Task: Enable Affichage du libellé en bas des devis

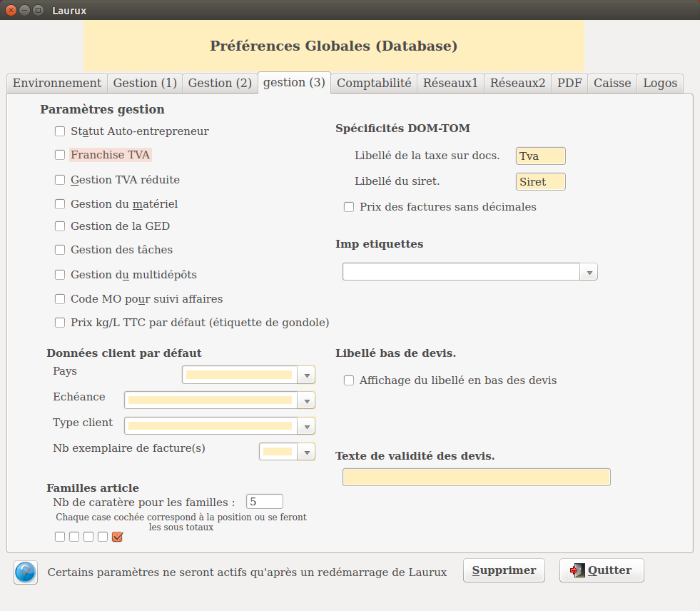Action: click(349, 380)
